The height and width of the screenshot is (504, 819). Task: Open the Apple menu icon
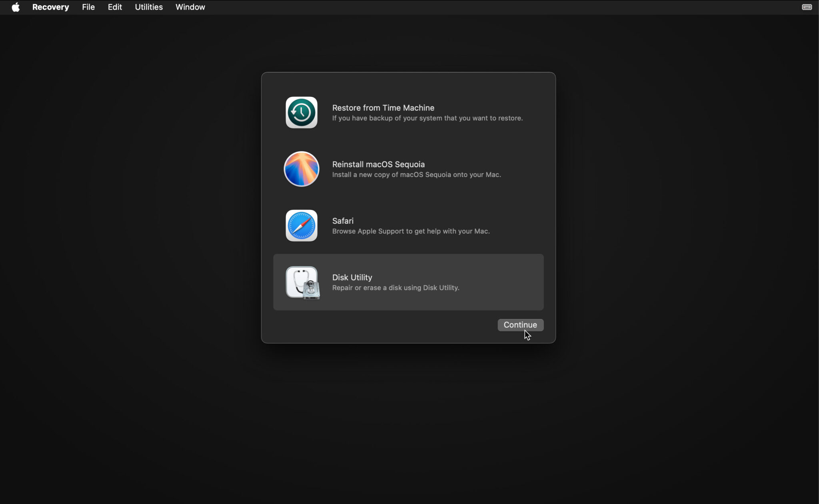pyautogui.click(x=15, y=7)
